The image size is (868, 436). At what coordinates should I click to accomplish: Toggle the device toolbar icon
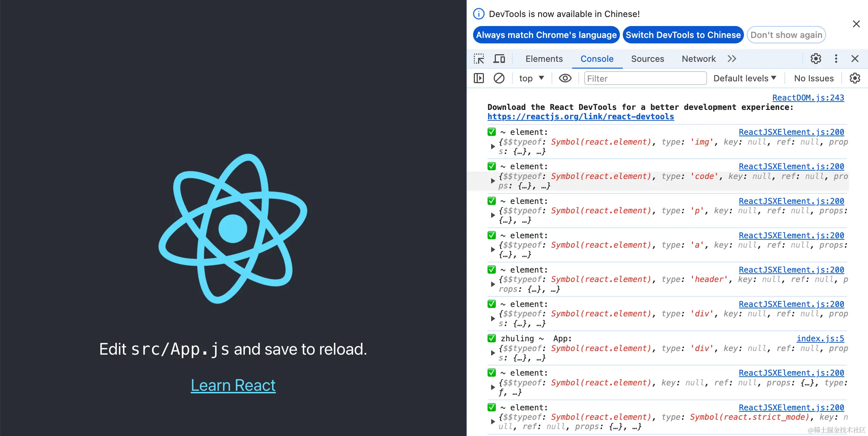click(x=499, y=59)
